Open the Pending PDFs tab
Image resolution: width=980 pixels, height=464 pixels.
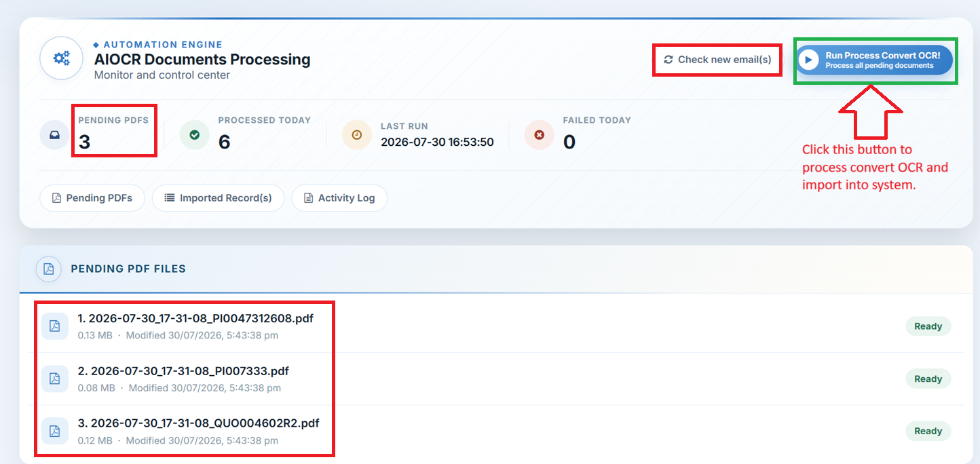[x=92, y=198]
